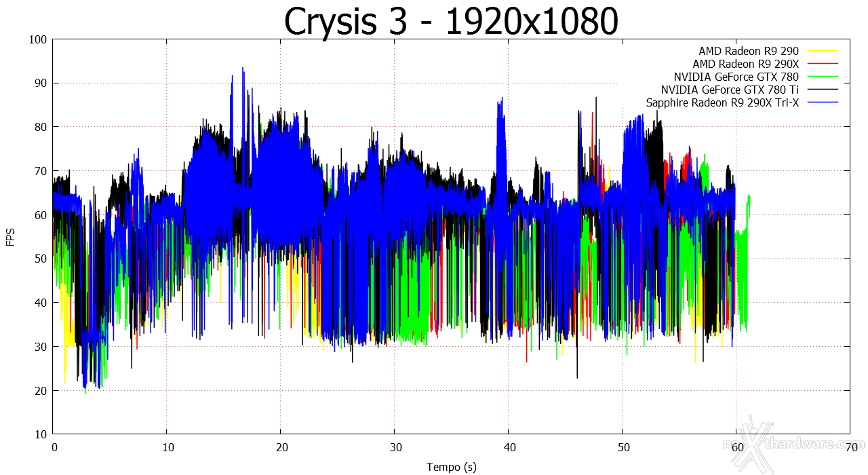The image size is (868, 475).
Task: Click the yellow legend line sample
Action: click(822, 51)
